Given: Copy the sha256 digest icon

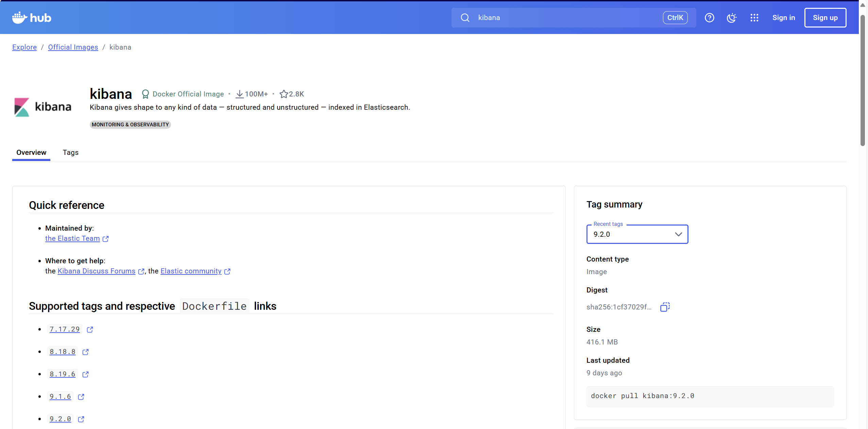Looking at the screenshot, I should point(665,307).
